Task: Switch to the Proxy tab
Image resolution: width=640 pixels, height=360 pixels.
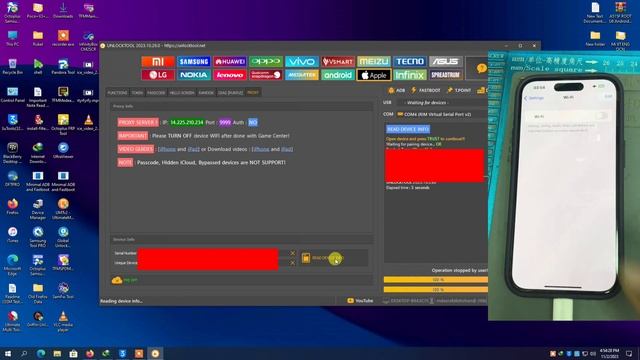Action: click(x=253, y=93)
